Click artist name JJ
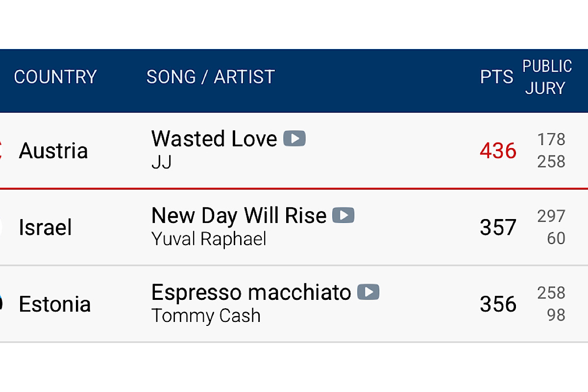588x392 pixels. click(162, 162)
